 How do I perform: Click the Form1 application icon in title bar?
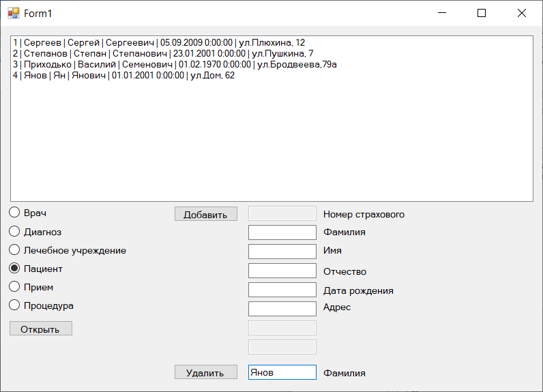(x=14, y=13)
